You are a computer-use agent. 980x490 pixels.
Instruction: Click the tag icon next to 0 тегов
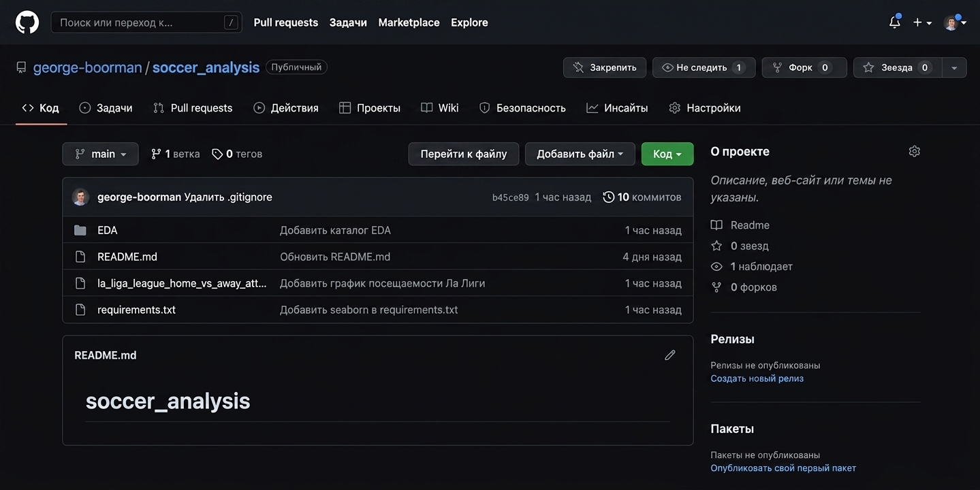(217, 154)
